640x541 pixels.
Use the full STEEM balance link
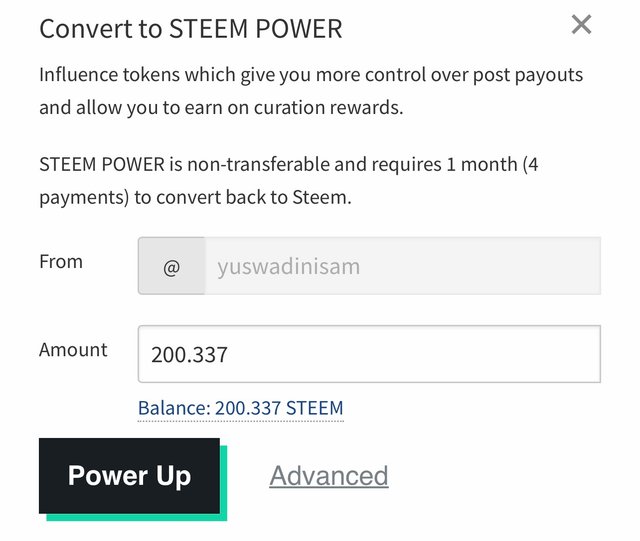240,408
